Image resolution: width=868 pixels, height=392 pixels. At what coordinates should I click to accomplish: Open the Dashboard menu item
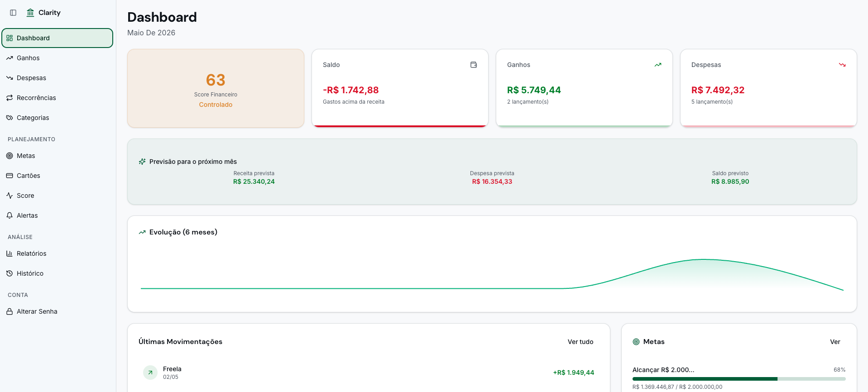click(58, 38)
